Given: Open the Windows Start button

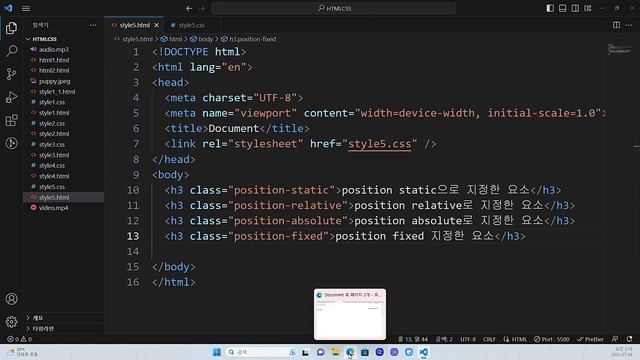Looking at the screenshot, I should click(217, 352).
